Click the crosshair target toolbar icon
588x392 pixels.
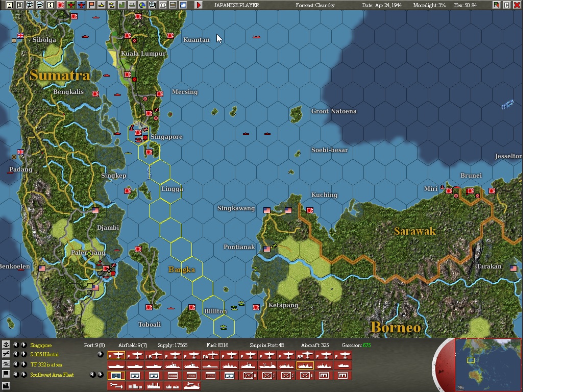pyautogui.click(x=152, y=5)
